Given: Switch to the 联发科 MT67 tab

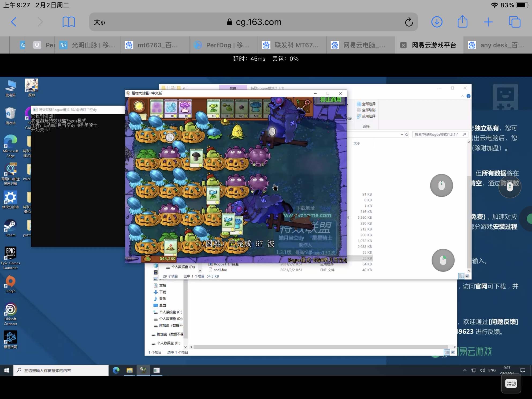Looking at the screenshot, I should (x=292, y=45).
